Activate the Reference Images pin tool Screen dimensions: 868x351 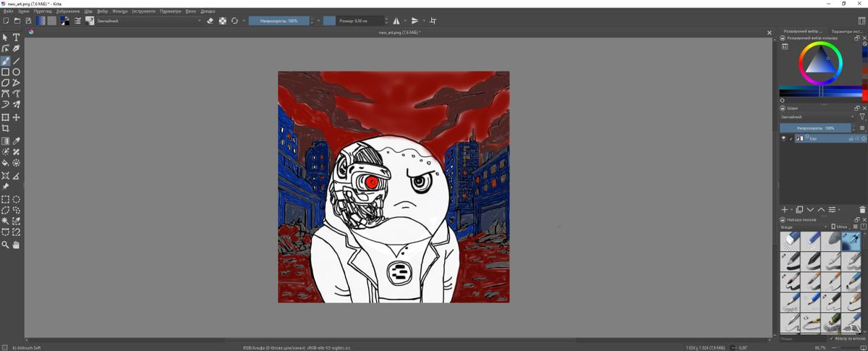coord(6,186)
